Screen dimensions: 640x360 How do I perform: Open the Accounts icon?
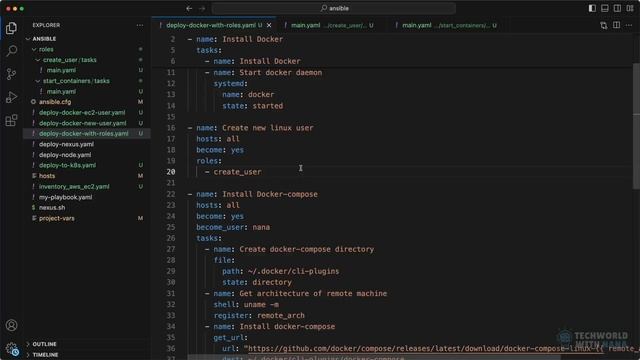tap(11, 325)
